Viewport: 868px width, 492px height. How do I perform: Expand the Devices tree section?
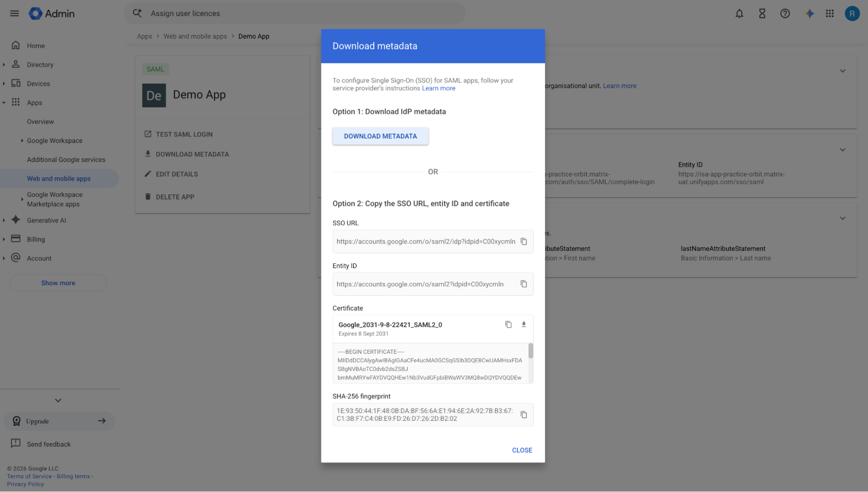(4, 84)
